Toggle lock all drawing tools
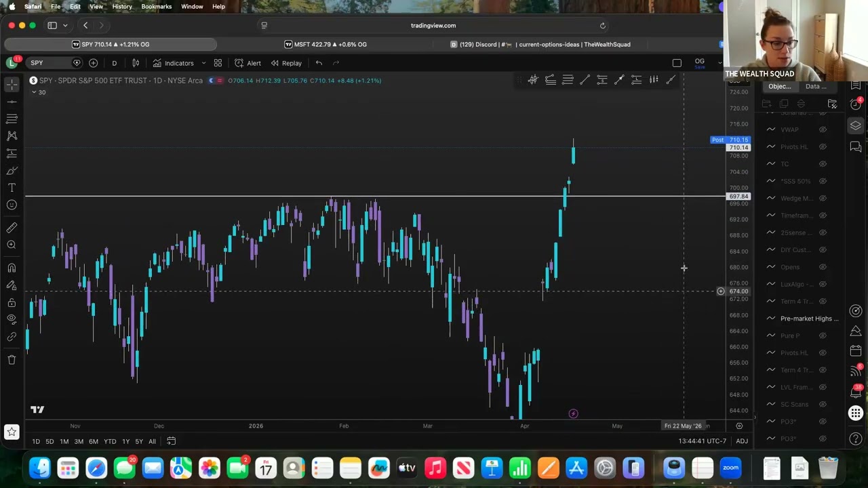 (12, 302)
